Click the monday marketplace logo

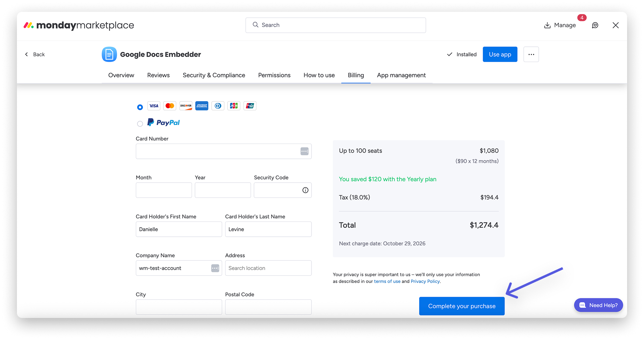[79, 25]
